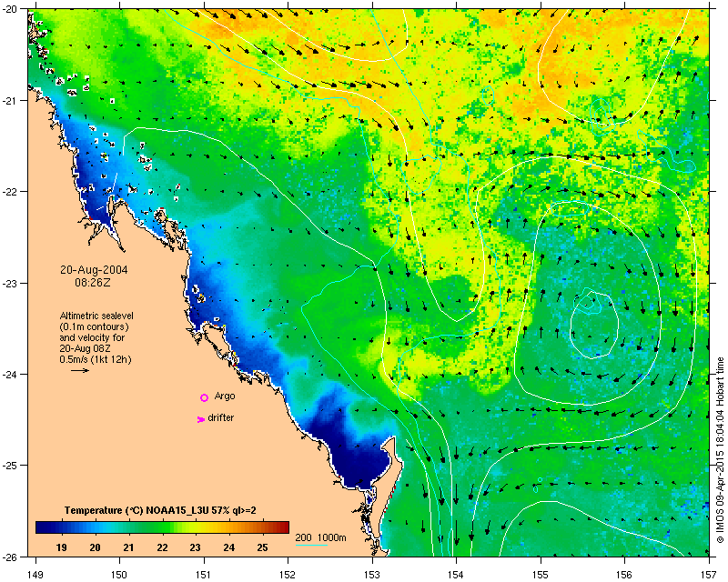
Task: Click the Altimetric sealevel text line
Action: click(96, 316)
